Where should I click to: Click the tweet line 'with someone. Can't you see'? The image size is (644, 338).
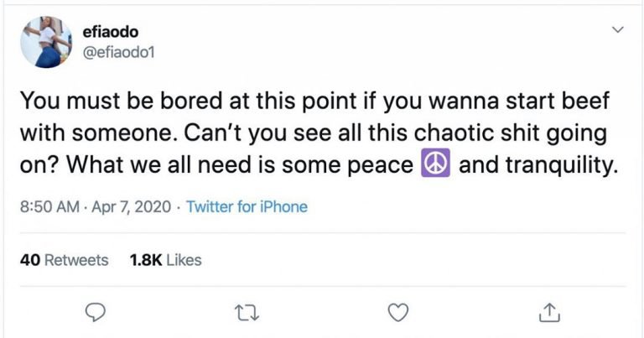pos(314,133)
